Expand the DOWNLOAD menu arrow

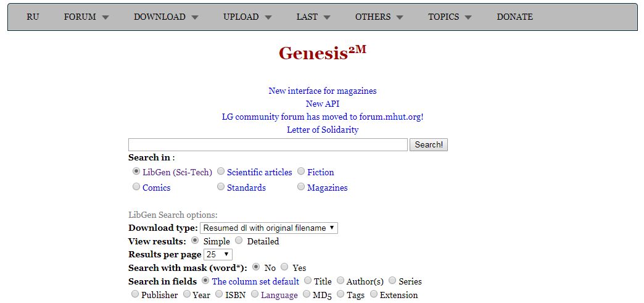coord(195,17)
